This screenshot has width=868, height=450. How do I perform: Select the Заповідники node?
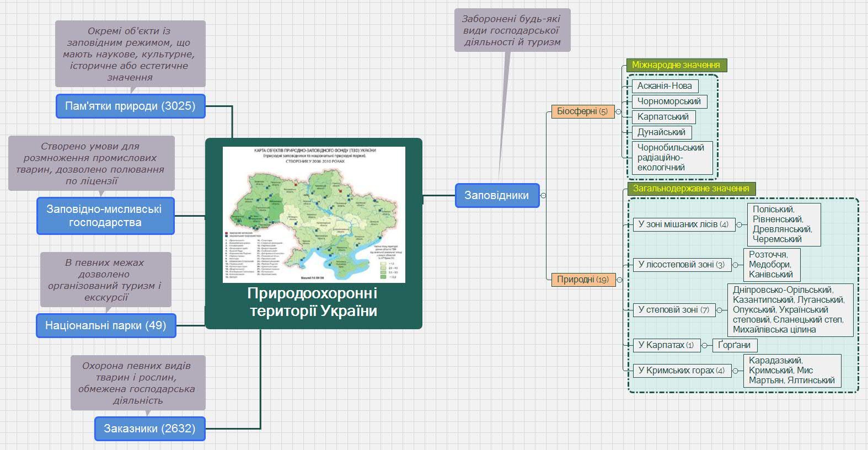tap(497, 195)
